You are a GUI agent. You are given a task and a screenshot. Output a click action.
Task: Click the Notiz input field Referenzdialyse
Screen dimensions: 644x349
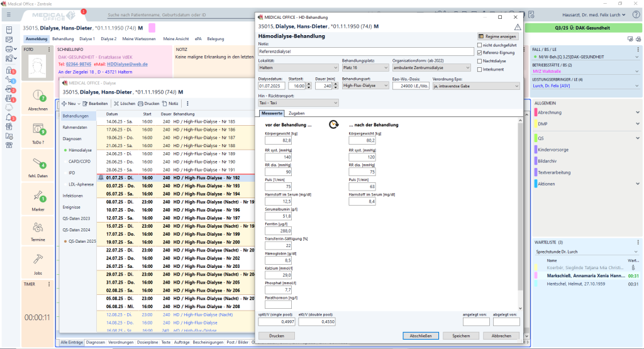pos(365,52)
